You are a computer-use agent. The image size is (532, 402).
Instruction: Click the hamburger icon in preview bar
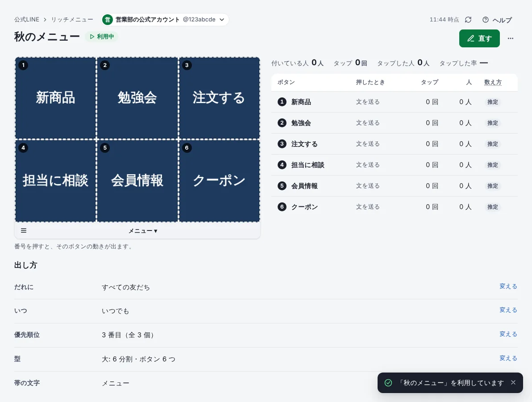(x=24, y=230)
